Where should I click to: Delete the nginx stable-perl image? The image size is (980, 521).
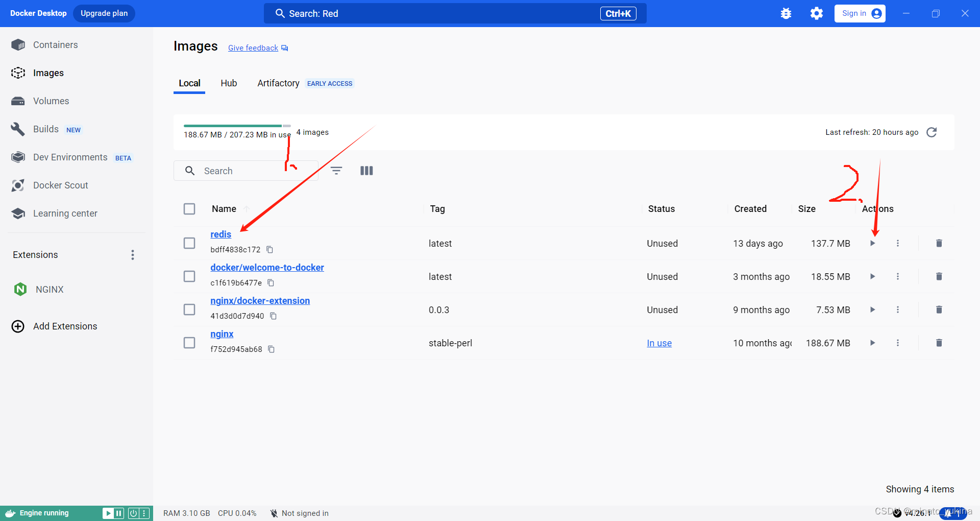tap(939, 343)
